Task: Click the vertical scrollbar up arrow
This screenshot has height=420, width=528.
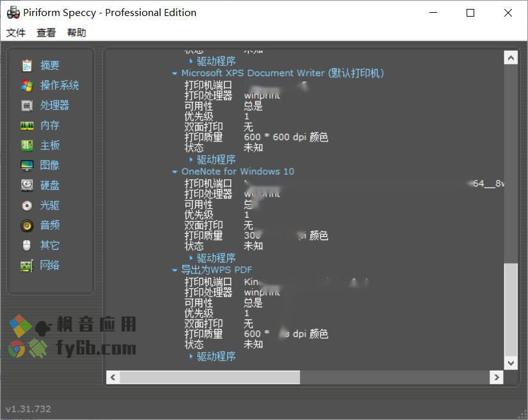Action: coord(511,58)
